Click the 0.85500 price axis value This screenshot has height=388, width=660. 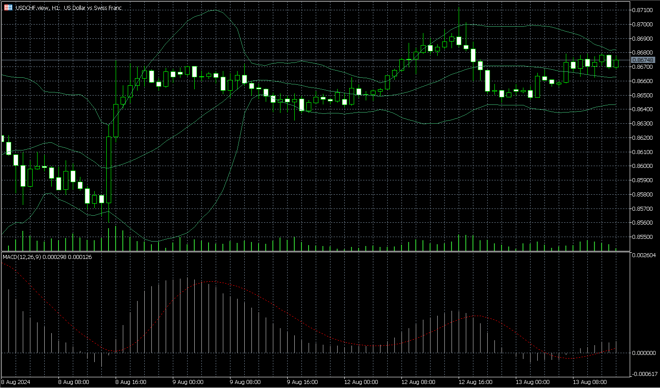pos(643,237)
